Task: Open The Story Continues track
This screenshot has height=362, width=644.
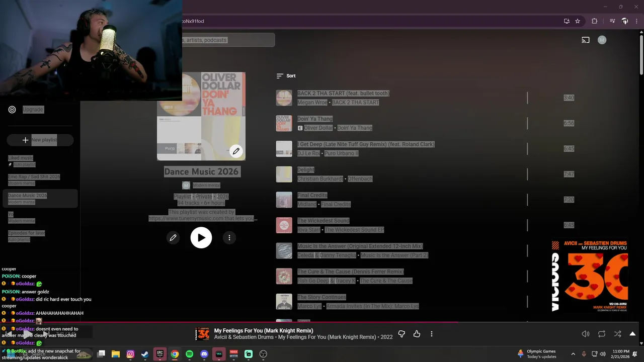Action: [x=321, y=298]
